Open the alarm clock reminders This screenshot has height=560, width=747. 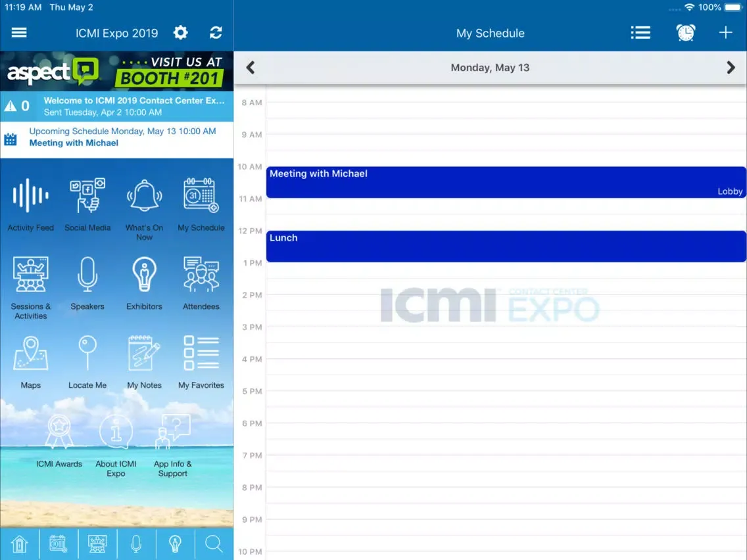(686, 32)
